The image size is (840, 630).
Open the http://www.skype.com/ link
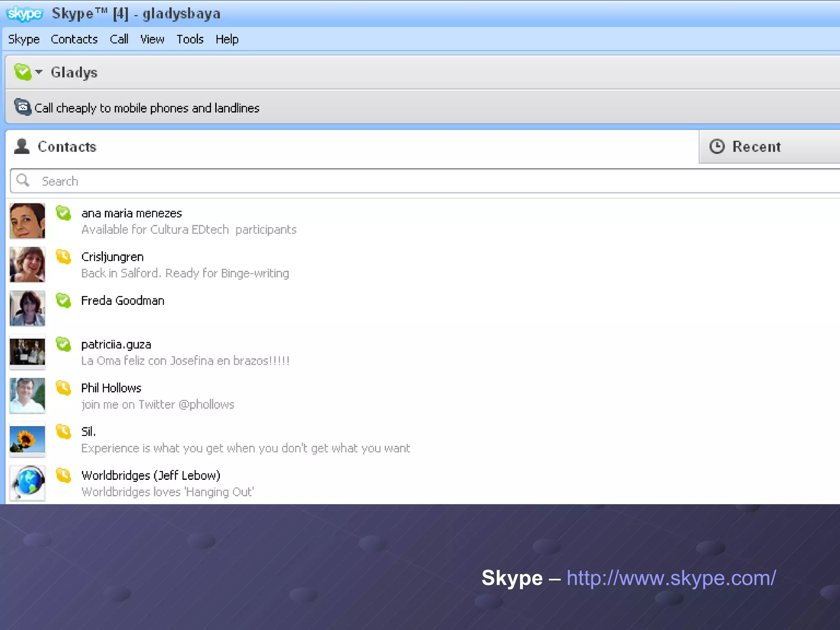click(x=671, y=578)
